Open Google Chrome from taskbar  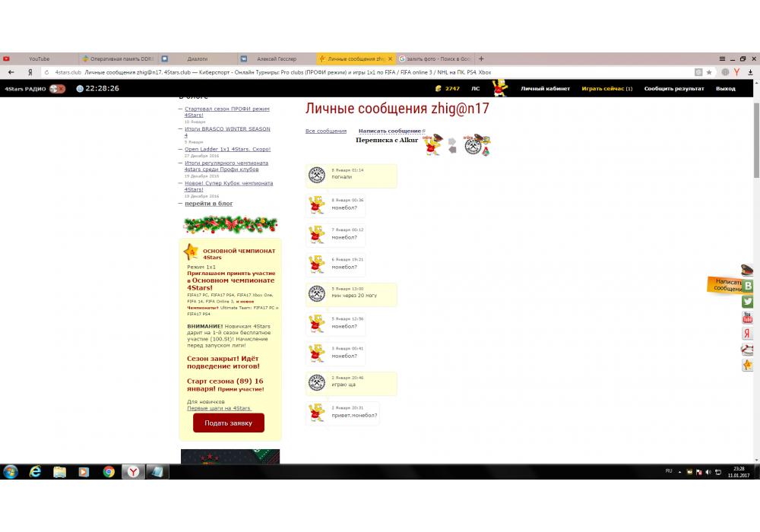[x=109, y=471]
